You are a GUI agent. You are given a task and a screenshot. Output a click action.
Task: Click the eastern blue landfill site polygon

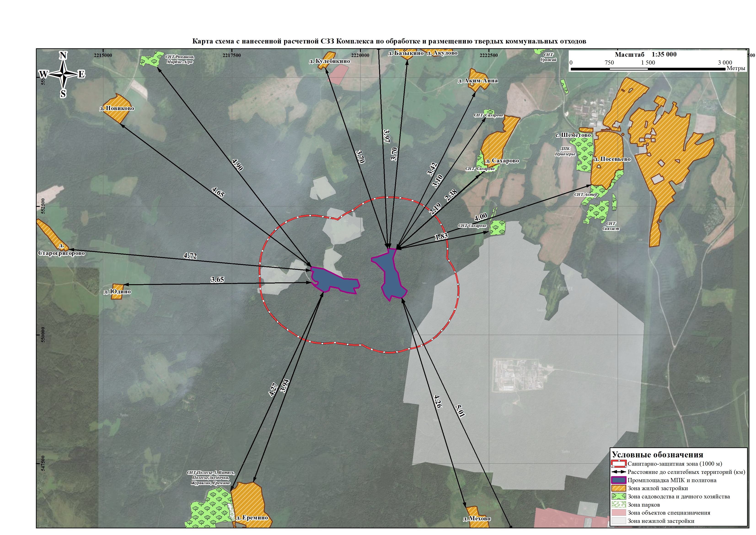pyautogui.click(x=392, y=278)
